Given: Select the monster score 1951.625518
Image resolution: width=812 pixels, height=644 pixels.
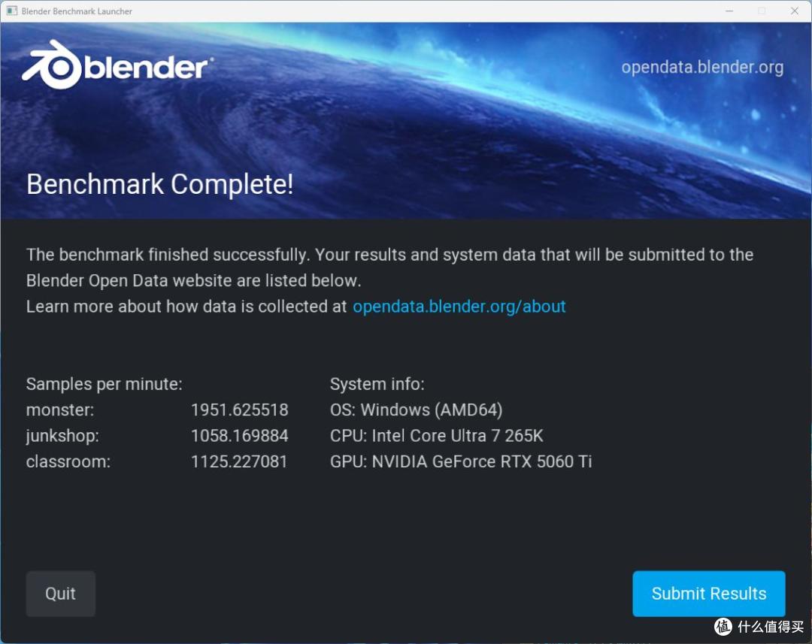Looking at the screenshot, I should tap(239, 410).
